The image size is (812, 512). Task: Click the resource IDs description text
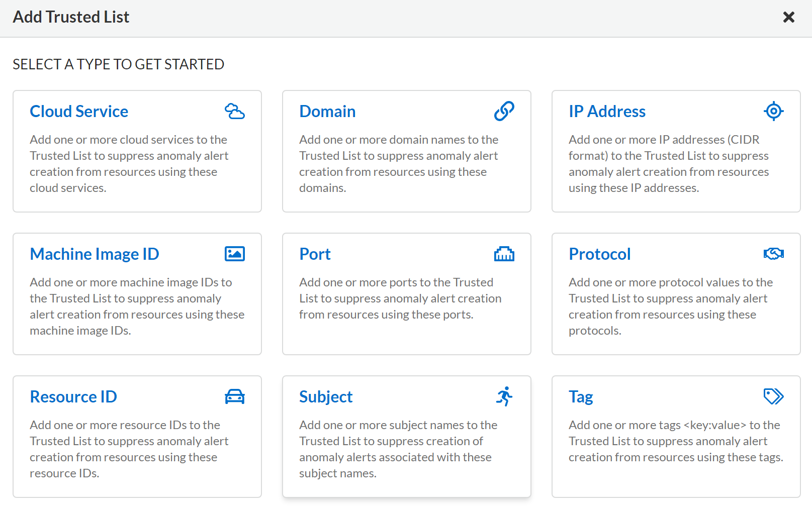point(129,449)
